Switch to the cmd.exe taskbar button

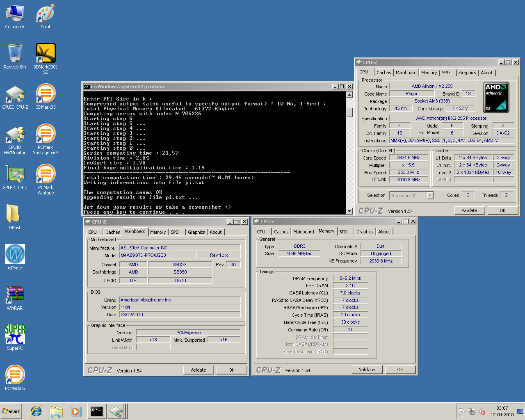97,411
